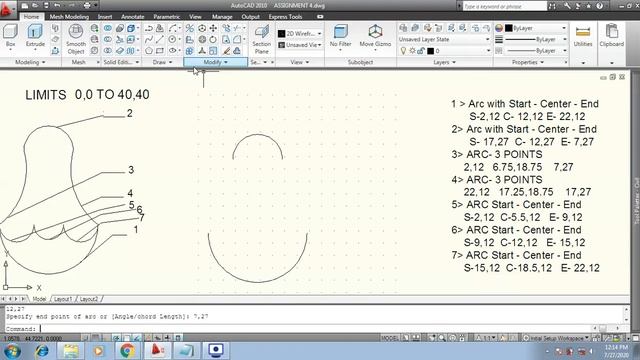Select the Move tool in Modify

213,28
